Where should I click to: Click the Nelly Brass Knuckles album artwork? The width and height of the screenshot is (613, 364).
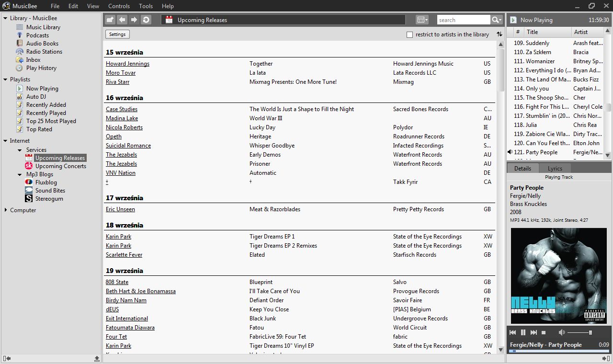pos(559,276)
